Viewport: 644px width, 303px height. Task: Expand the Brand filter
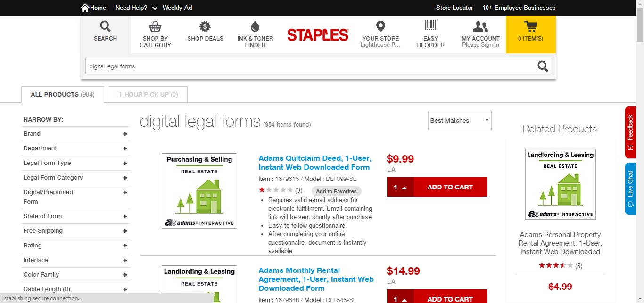pos(125,134)
